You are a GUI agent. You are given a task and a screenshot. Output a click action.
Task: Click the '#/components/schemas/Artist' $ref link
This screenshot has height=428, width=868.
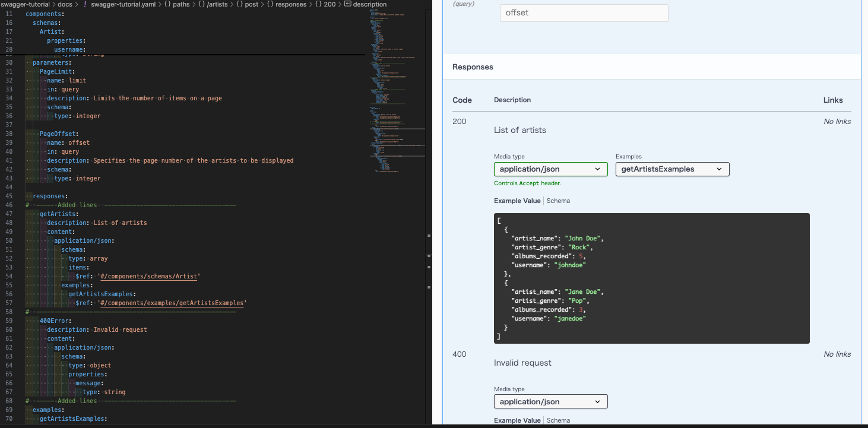[x=149, y=276]
